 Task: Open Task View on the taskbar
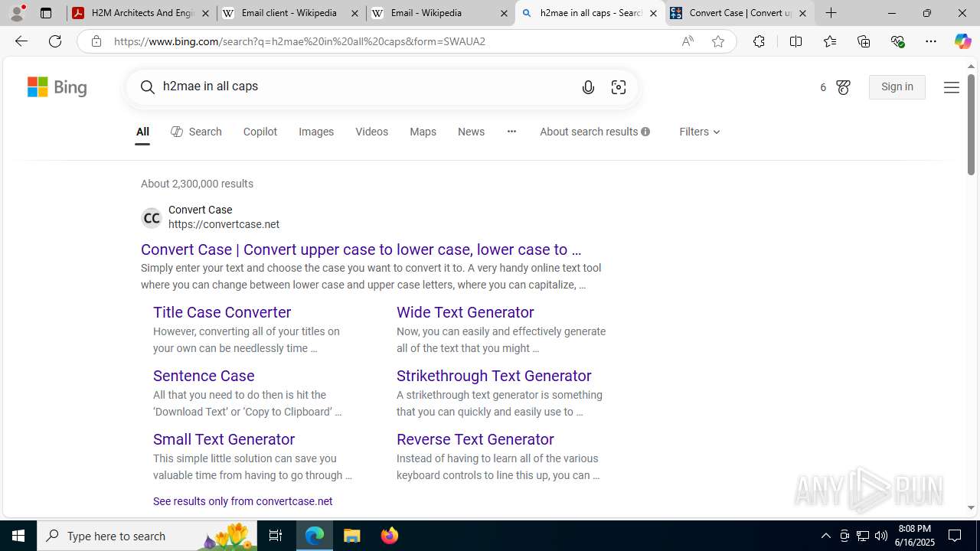click(x=276, y=536)
